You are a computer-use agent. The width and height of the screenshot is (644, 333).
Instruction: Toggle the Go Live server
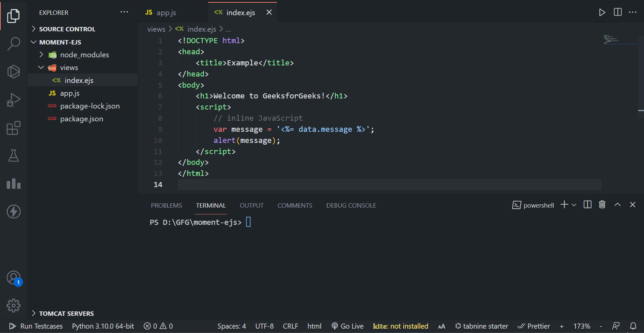click(347, 326)
